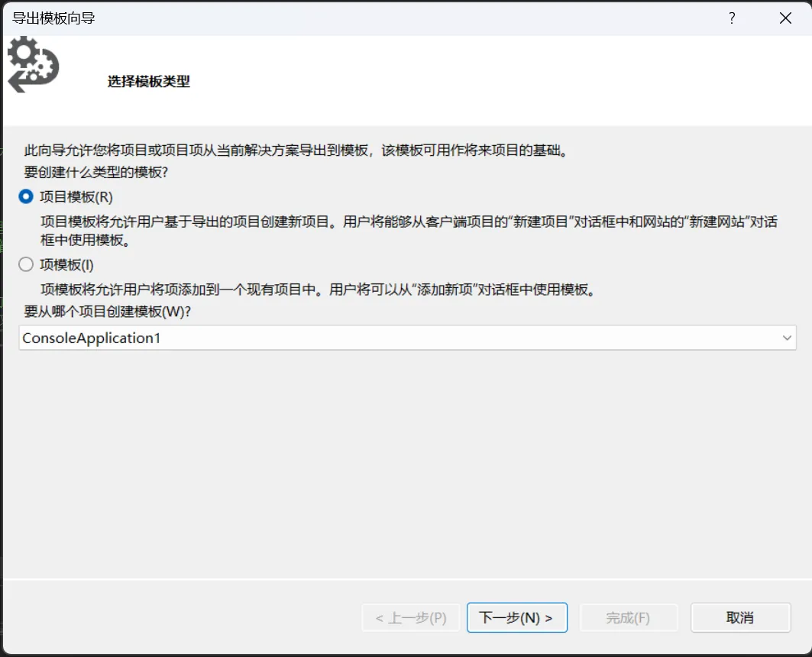Click the 项模板 description mentioning "添加新项"
Image resolution: width=812 pixels, height=657 pixels.
317,290
